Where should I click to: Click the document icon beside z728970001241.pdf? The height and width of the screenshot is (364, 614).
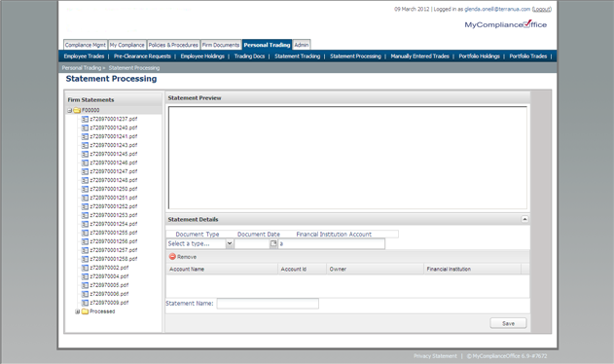[85, 136]
